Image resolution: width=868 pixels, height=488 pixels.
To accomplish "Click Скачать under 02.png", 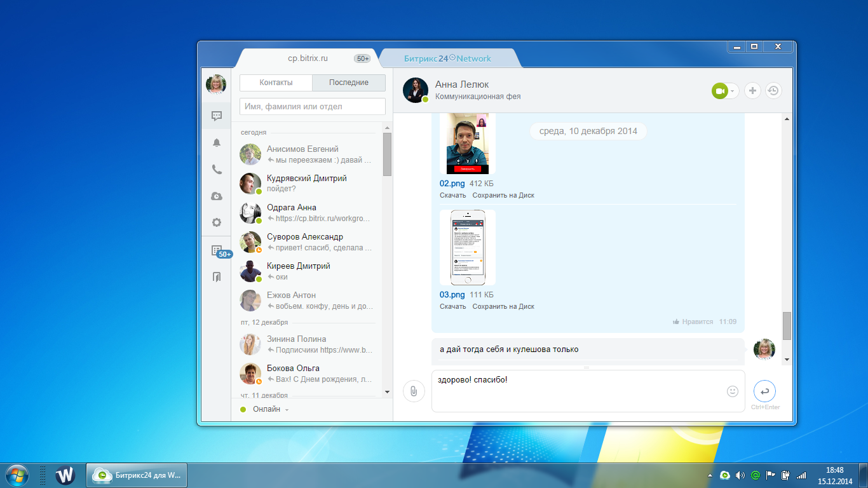I will [452, 195].
